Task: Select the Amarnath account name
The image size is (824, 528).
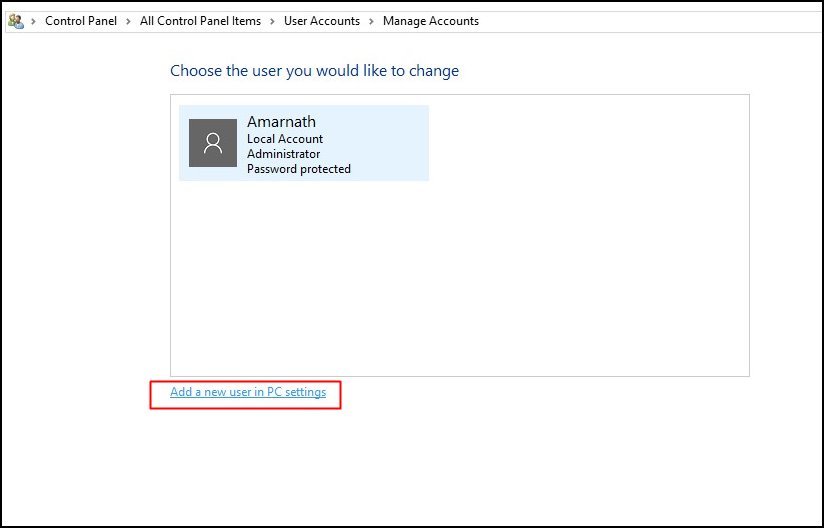Action: [281, 121]
